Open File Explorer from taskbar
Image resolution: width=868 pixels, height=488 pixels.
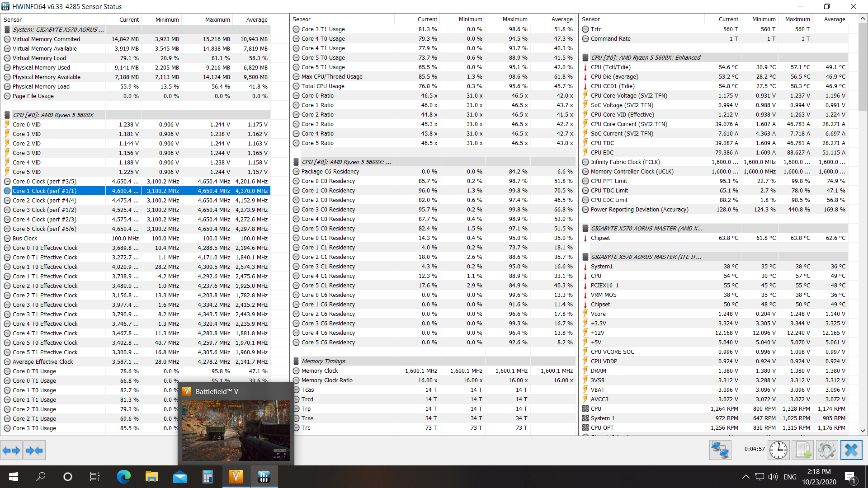[x=151, y=477]
